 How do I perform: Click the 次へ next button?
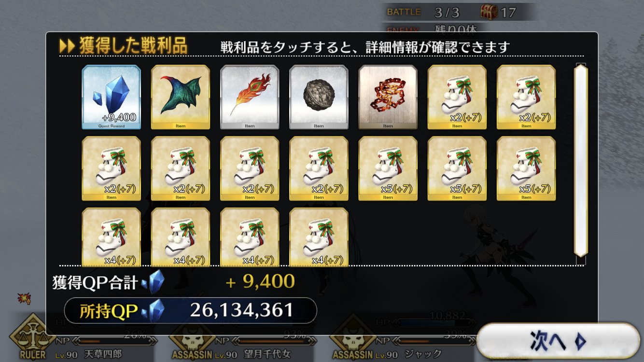558,341
